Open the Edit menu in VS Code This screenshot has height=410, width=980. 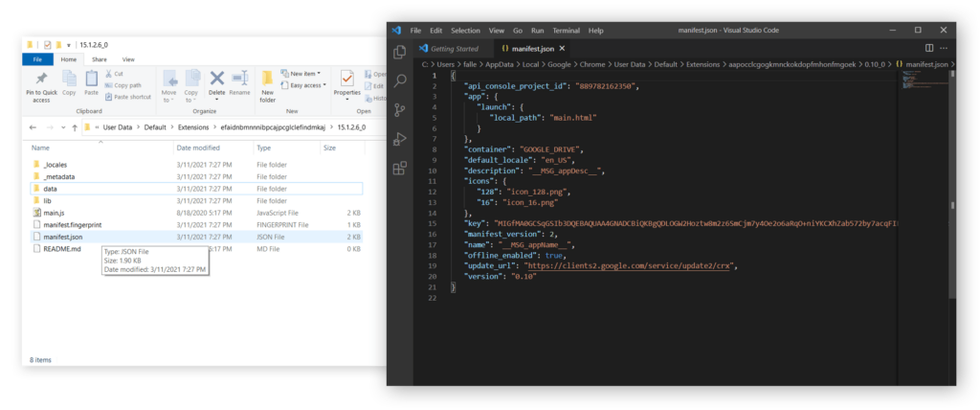435,30
